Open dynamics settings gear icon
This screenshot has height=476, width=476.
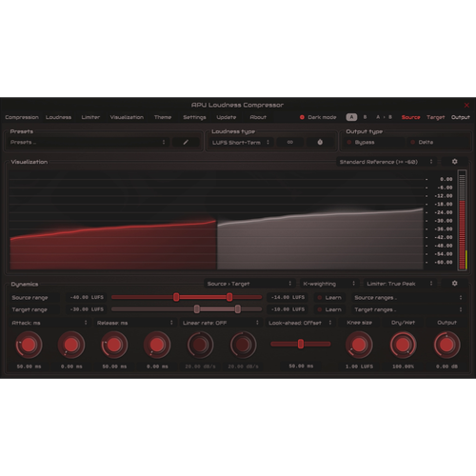(454, 284)
